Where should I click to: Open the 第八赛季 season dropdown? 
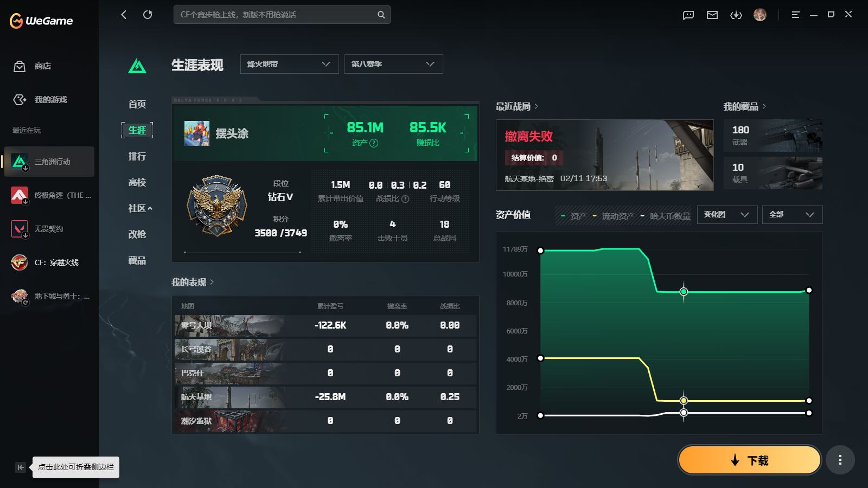(393, 64)
